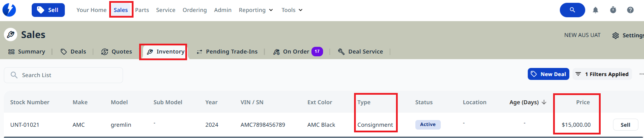Click the blue lightning bolt app logo
This screenshot has height=138, width=644.
point(9,10)
